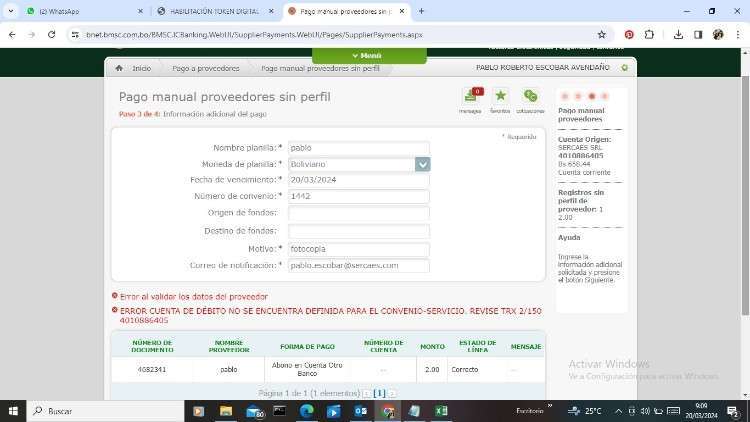The width and height of the screenshot is (750, 422).
Task: Click the monto 2.00 table cell
Action: tap(432, 369)
